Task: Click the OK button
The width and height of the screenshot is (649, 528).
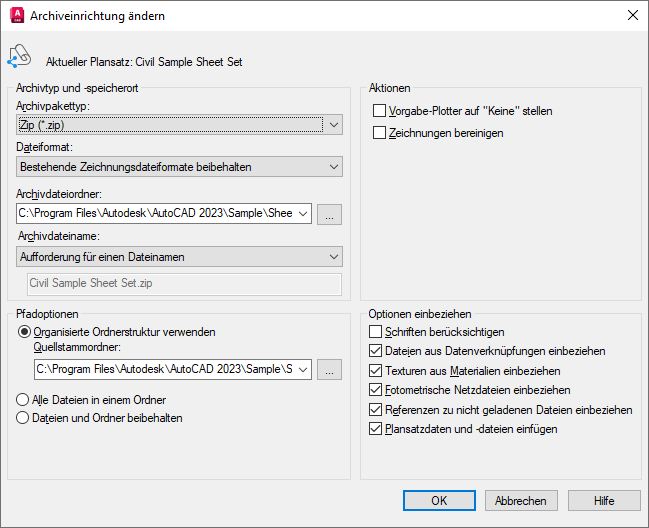Action: click(439, 501)
